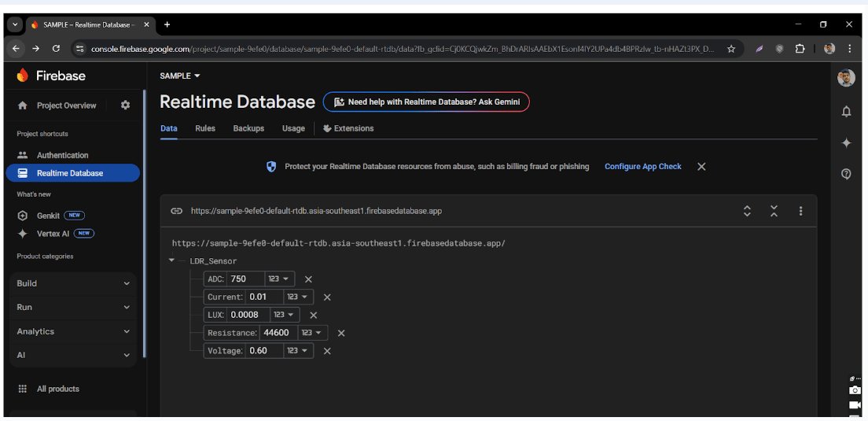Expand all database nodes icon
The width and height of the screenshot is (868, 421).
pos(747,211)
